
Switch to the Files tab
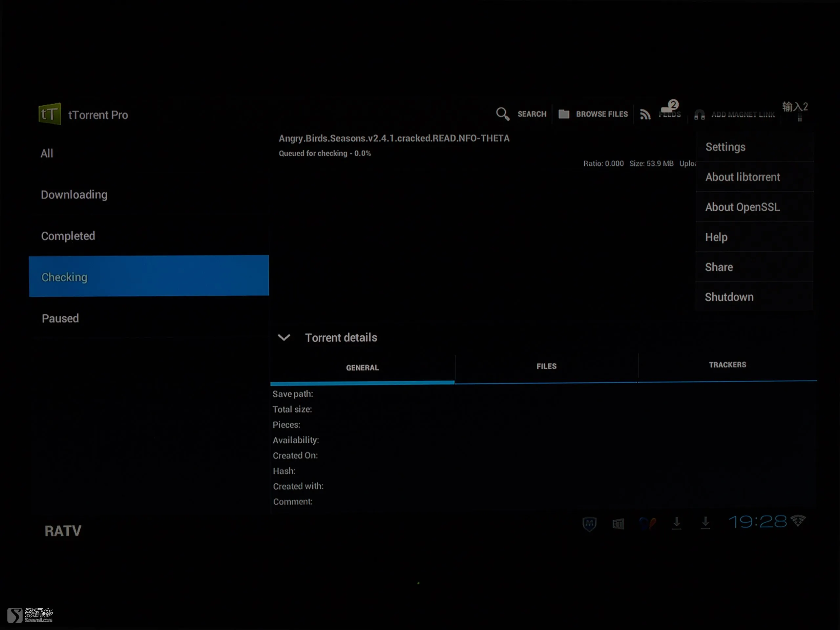coord(546,366)
